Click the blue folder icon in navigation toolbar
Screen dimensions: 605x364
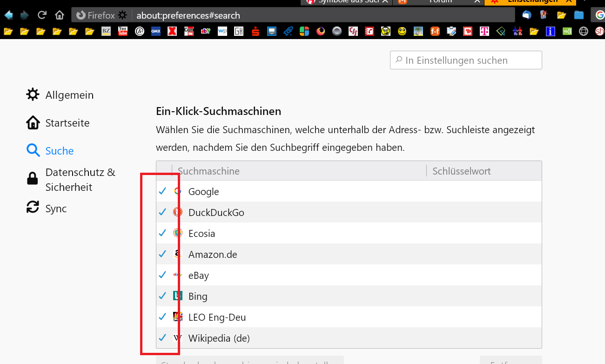point(579,15)
